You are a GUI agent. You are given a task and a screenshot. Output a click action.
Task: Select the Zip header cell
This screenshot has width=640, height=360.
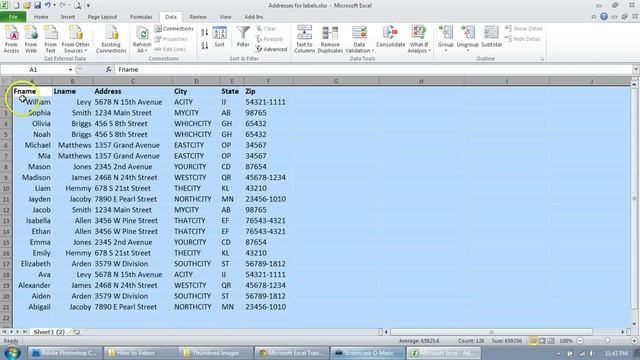pyautogui.click(x=268, y=91)
